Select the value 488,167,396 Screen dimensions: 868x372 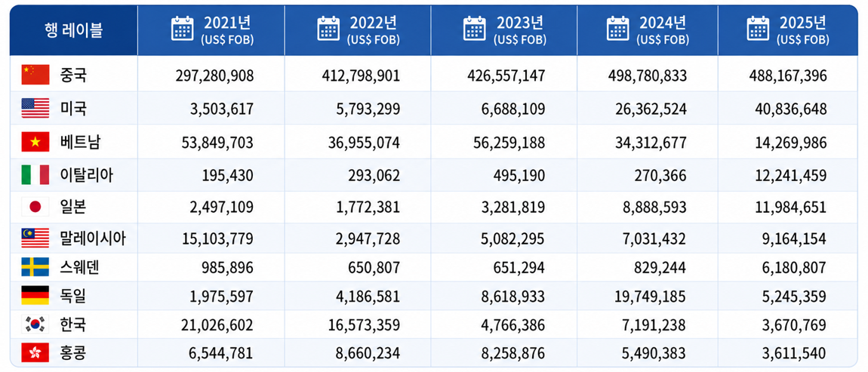click(787, 76)
